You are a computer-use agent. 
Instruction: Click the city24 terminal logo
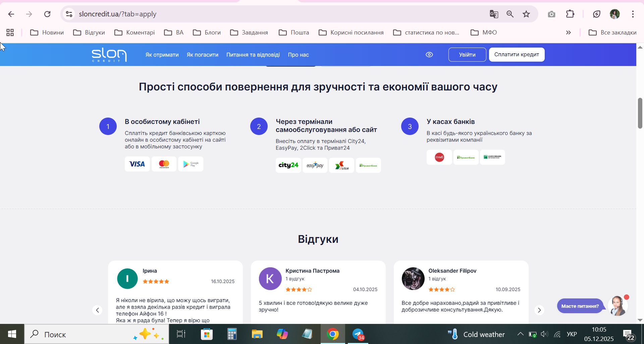(x=288, y=165)
